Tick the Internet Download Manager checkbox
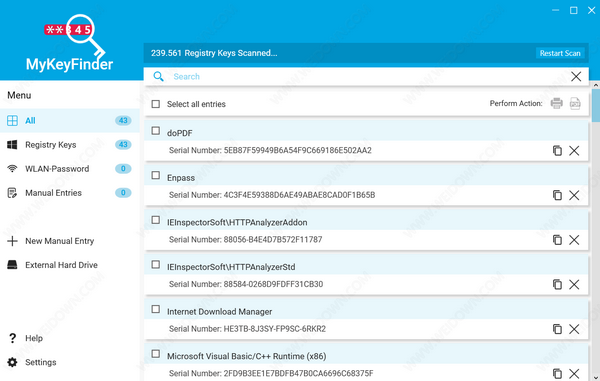This screenshot has width=600, height=381. click(156, 309)
